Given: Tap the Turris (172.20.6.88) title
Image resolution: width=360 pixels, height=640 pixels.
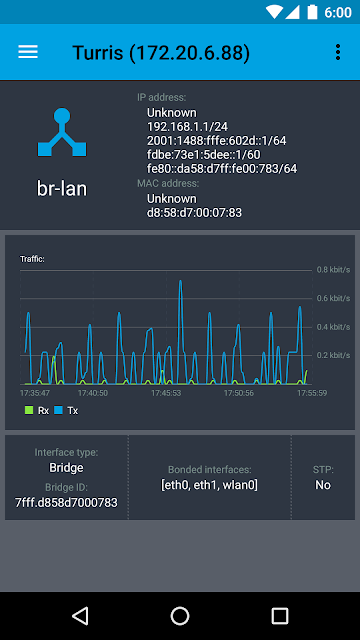Looking at the screenshot, I should (x=161, y=53).
